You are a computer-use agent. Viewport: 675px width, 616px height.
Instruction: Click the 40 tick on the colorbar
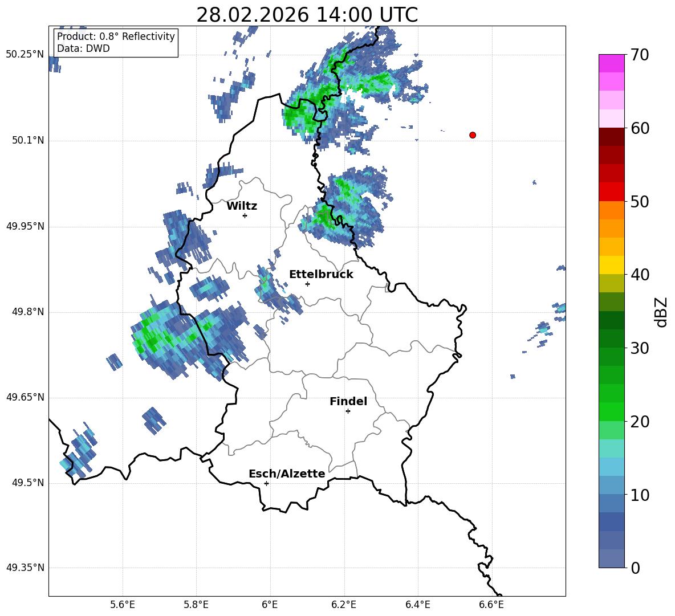640,275
